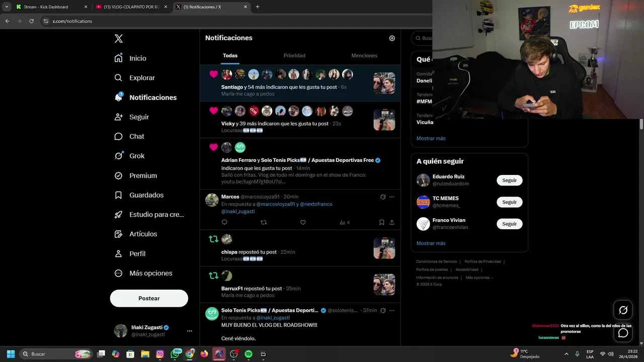Follow Franco Vivian
644x362 pixels.
[x=509, y=224]
